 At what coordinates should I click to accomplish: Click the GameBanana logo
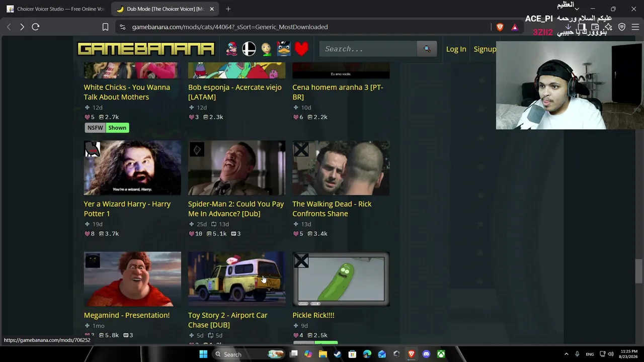146,49
